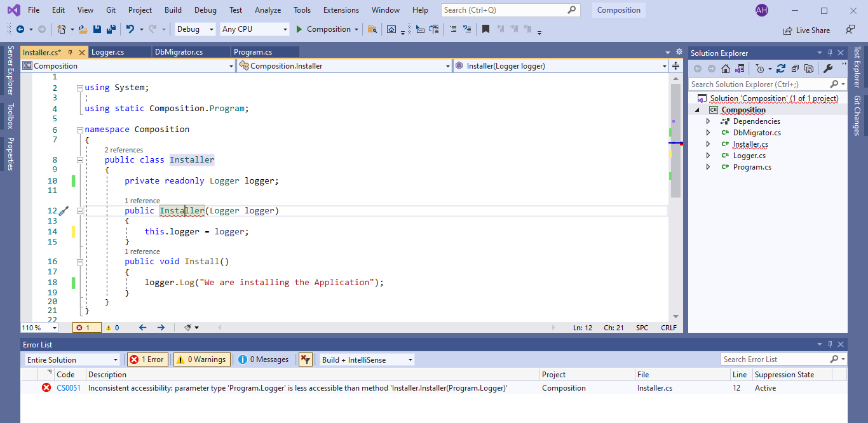Open the Toolbox side tab
The width and height of the screenshot is (868, 423).
pyautogui.click(x=10, y=116)
